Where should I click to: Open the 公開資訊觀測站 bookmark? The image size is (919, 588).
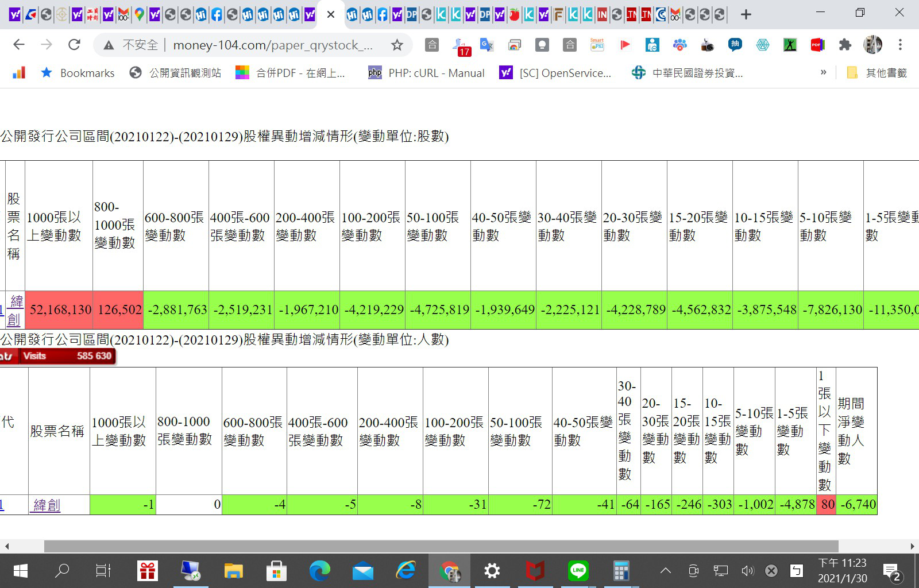[176, 73]
